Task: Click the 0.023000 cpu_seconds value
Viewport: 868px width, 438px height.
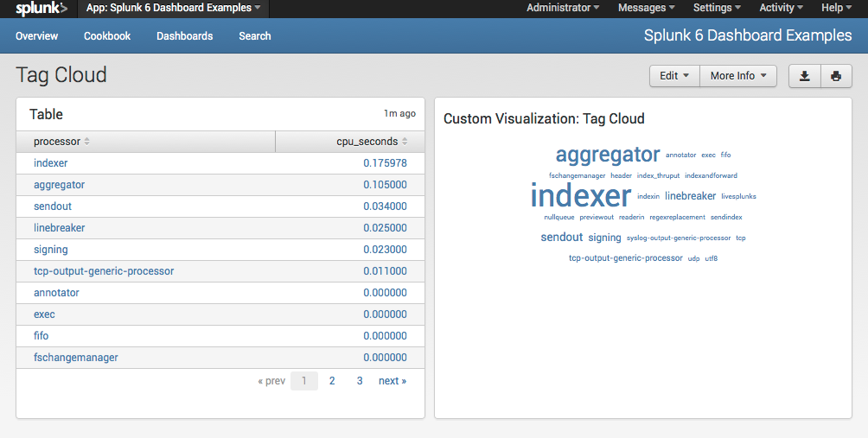Action: tap(386, 250)
